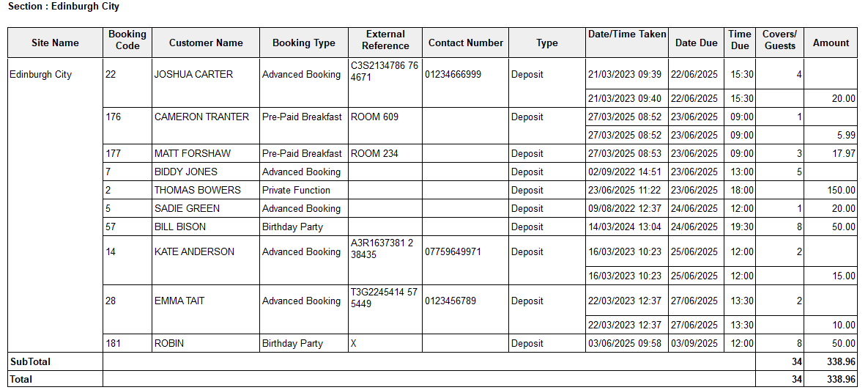
Task: Select the KATE ANDERSON customer cell
Action: (194, 251)
